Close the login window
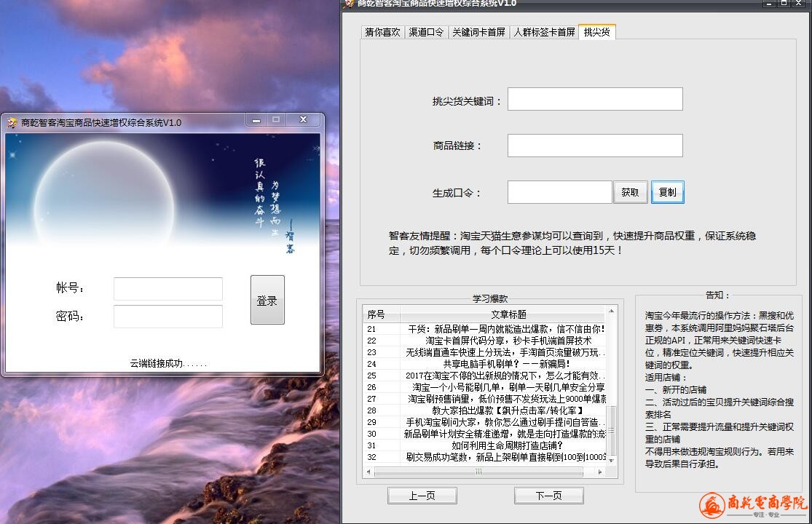Viewport: 812px width, 524px height. 304,120
